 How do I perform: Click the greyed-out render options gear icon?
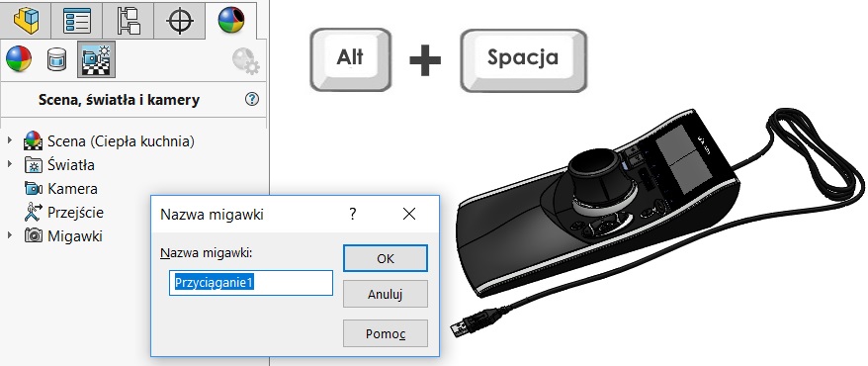[245, 60]
